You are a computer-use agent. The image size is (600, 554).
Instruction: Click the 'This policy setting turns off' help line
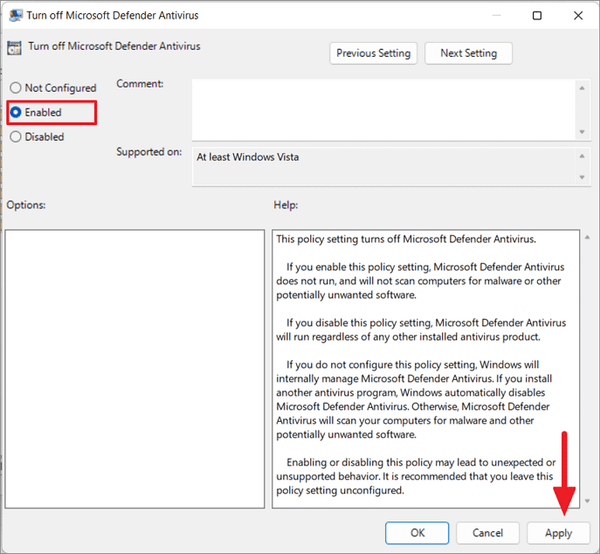coord(406,239)
